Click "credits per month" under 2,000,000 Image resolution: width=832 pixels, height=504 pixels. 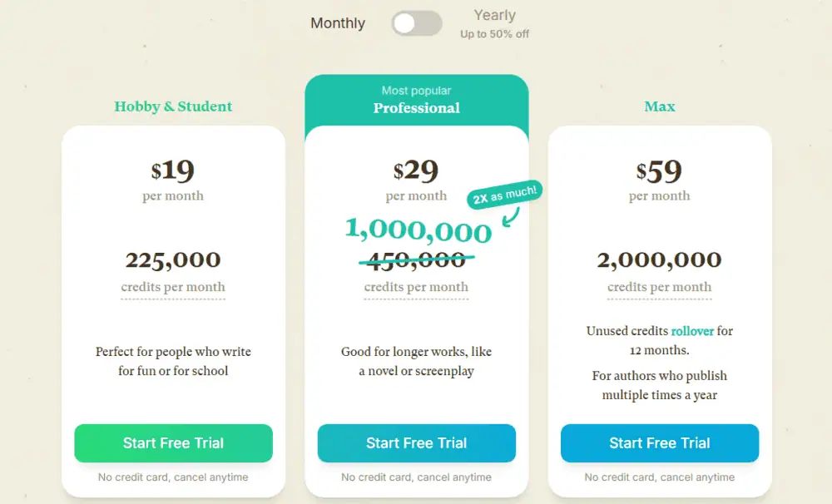tap(659, 287)
